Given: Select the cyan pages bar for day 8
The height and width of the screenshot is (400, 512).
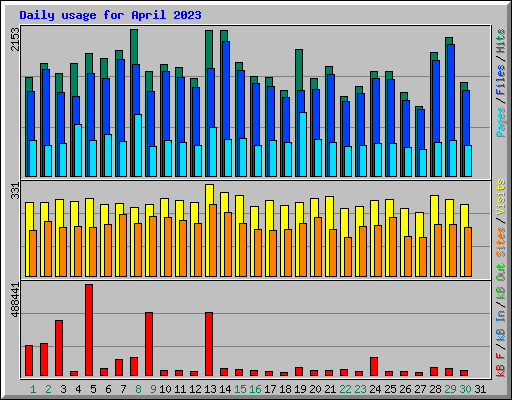Looking at the screenshot, I should point(138,145).
